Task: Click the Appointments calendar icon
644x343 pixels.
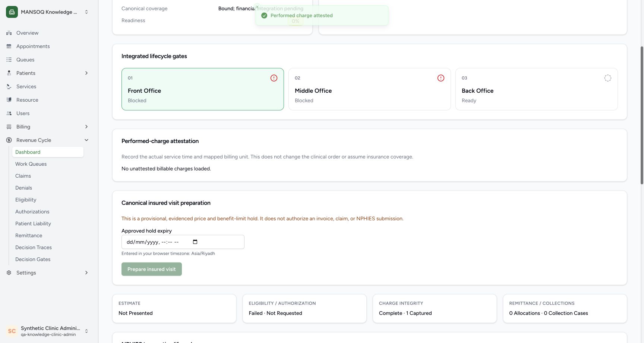Action: click(x=9, y=46)
